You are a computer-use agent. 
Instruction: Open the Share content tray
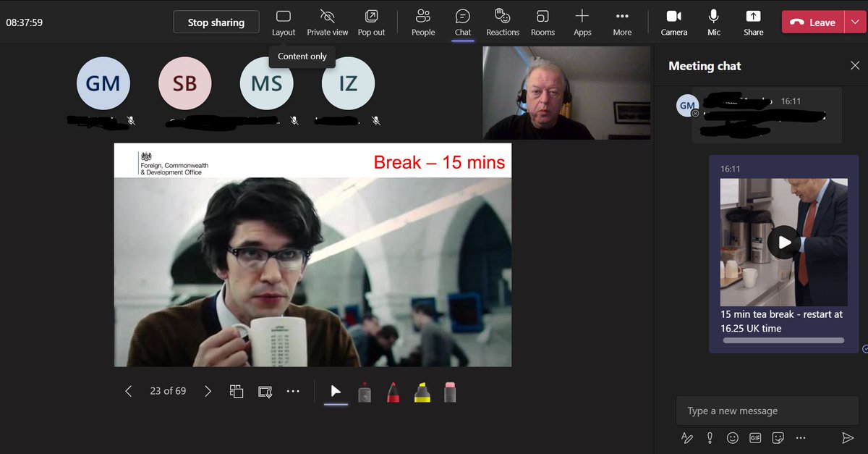click(x=754, y=22)
